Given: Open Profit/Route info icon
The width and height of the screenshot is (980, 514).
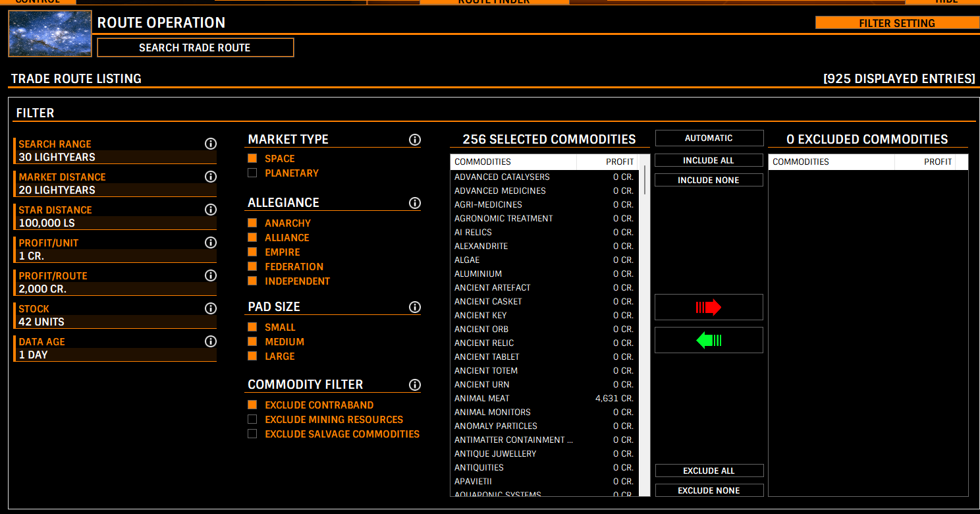Looking at the screenshot, I should click(211, 275).
